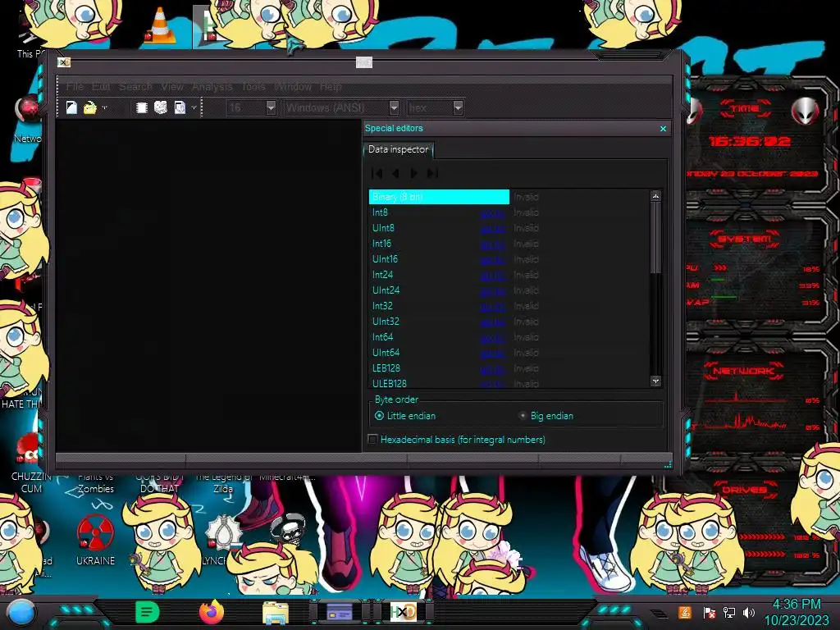Open the Analysis menu
This screenshot has width=840, height=630.
pyautogui.click(x=212, y=86)
